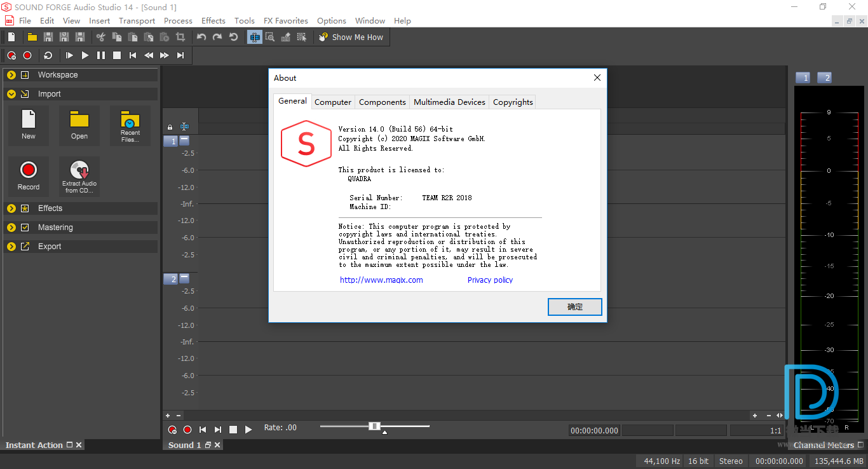
Task: Click the Open folder icon in the Import panel
Action: [79, 125]
